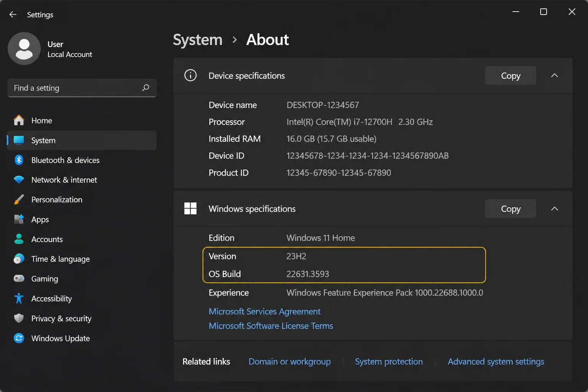This screenshot has height=392, width=588.
Task: Click the installed RAM value 16.0 GB
Action: pos(332,139)
